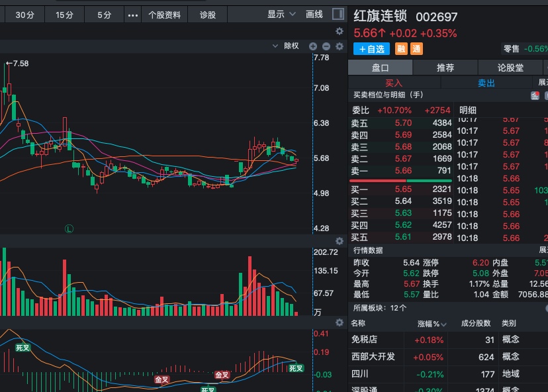This screenshot has width=548, height=392.
Task: Click the 所属板块 12个 header
Action: pos(380,308)
